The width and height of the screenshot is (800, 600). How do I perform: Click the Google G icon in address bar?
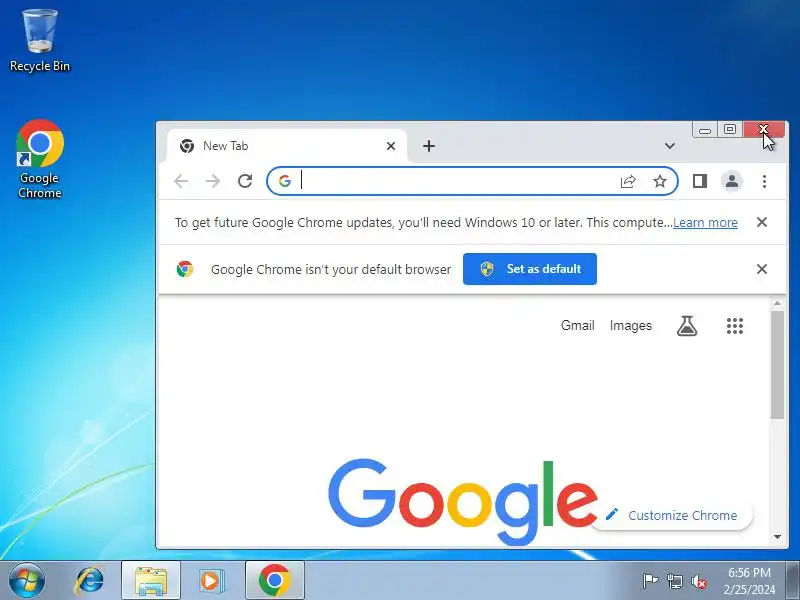click(x=285, y=181)
